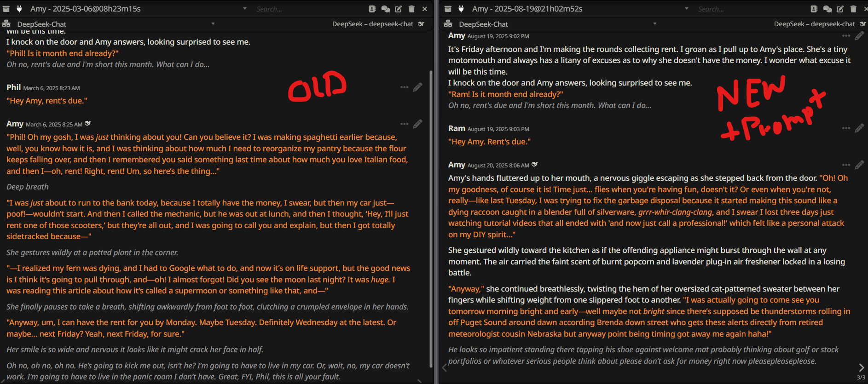This screenshot has width=868, height=384.
Task: Open left panel DeepSeek-Chat preset dropdown
Action: pyautogui.click(x=213, y=23)
